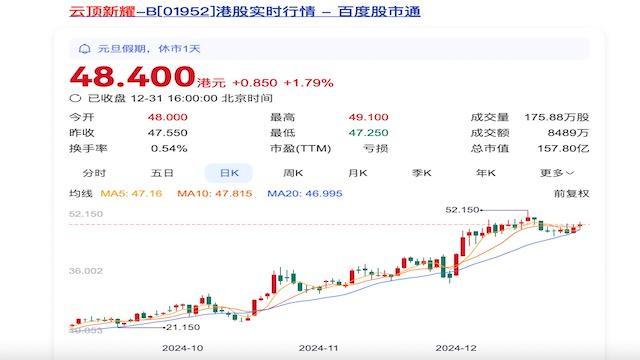
Task: Open the 云顶新耀-B 港股实时行情 title link
Action: tap(245, 11)
